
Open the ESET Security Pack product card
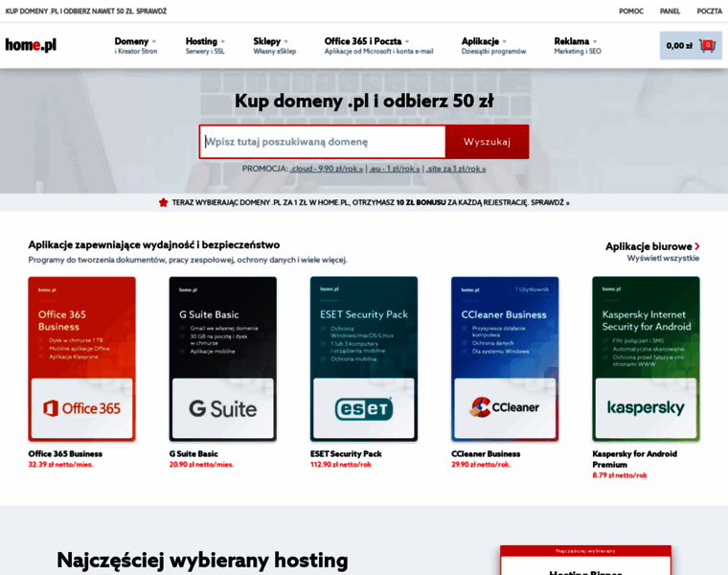tap(364, 358)
